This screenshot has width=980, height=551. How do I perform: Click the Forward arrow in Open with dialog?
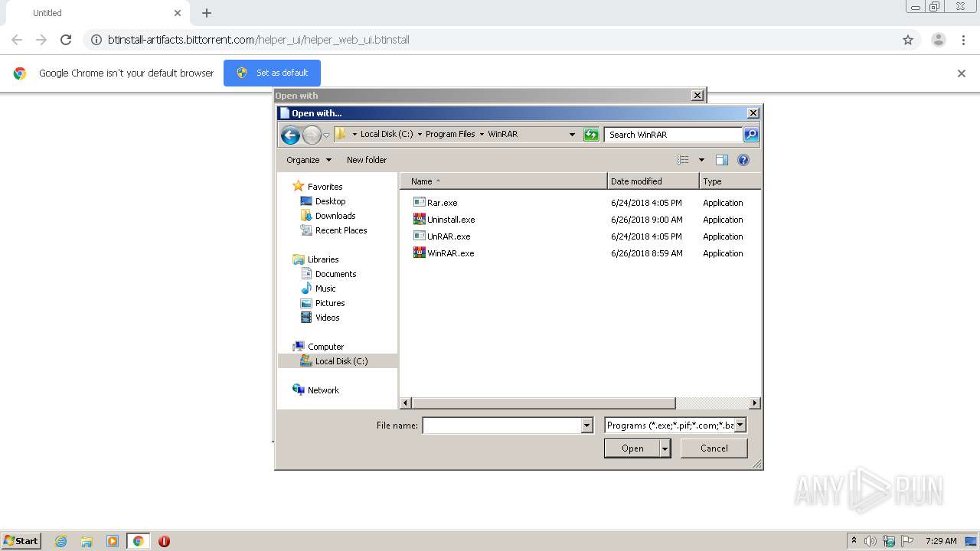(x=312, y=135)
